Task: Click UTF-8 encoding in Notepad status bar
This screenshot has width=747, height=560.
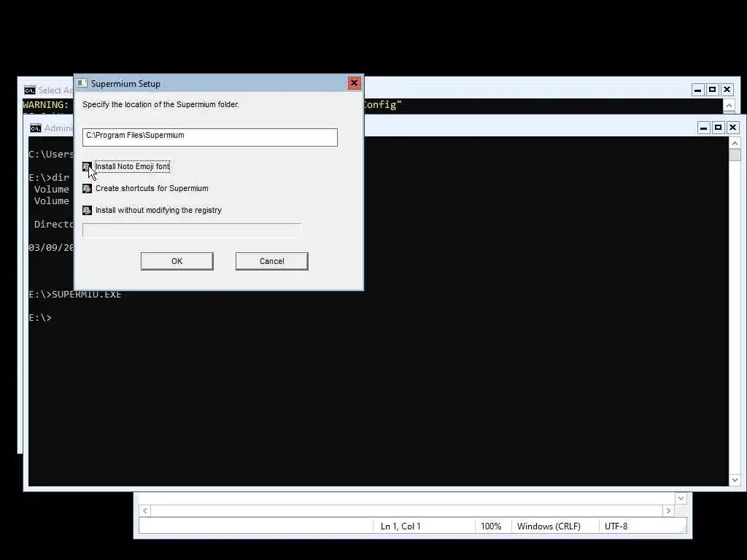Action: (616, 526)
